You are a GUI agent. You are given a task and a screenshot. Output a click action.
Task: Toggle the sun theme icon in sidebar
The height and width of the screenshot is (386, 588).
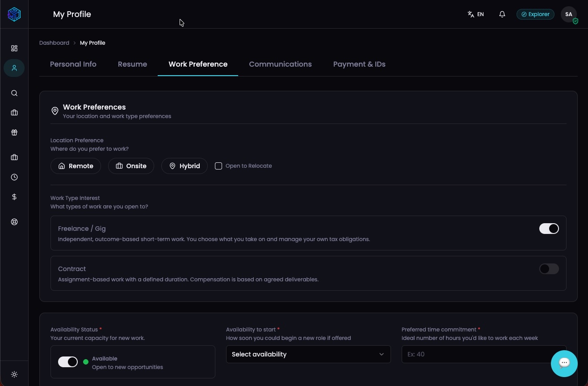click(x=14, y=374)
